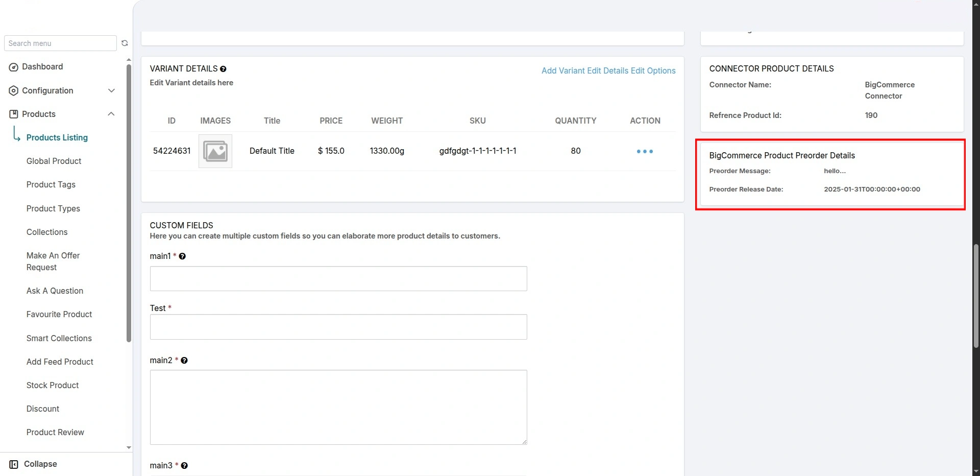
Task: Open the three-dot action menu for variant 54224631
Action: [645, 151]
